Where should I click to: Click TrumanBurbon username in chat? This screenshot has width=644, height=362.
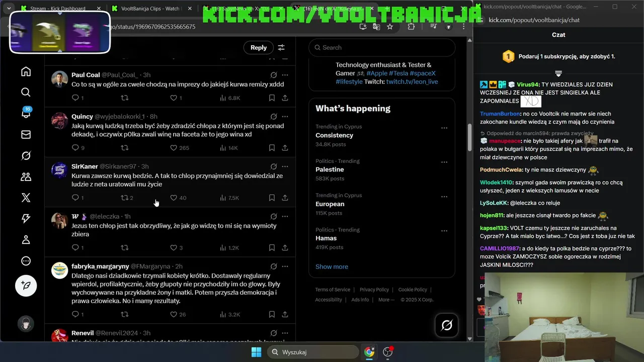(500, 114)
